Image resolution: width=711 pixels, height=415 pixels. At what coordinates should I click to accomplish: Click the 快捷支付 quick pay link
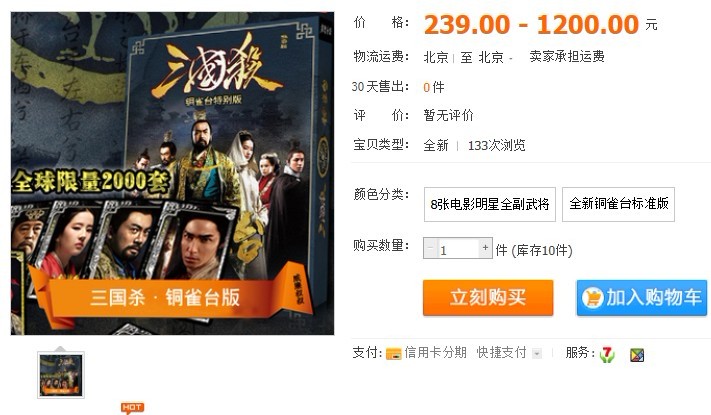point(501,352)
